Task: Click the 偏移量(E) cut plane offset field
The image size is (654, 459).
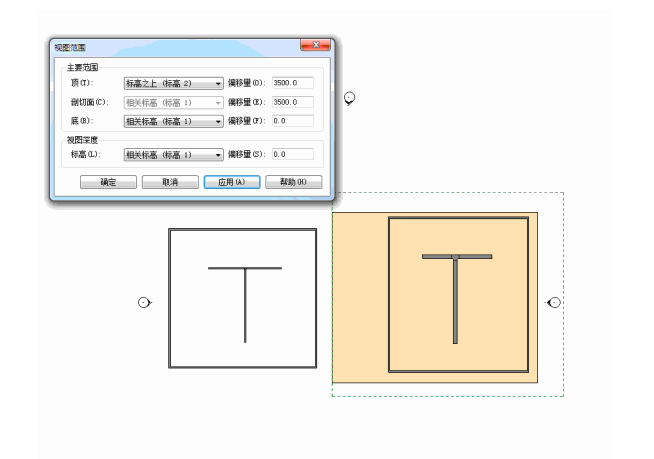Action: pyautogui.click(x=292, y=102)
